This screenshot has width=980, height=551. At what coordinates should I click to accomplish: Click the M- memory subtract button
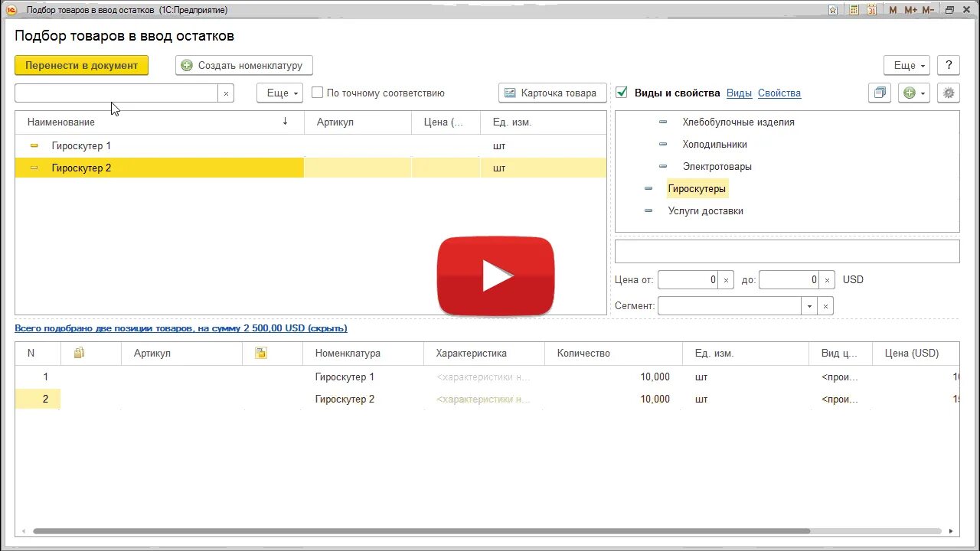(x=928, y=10)
